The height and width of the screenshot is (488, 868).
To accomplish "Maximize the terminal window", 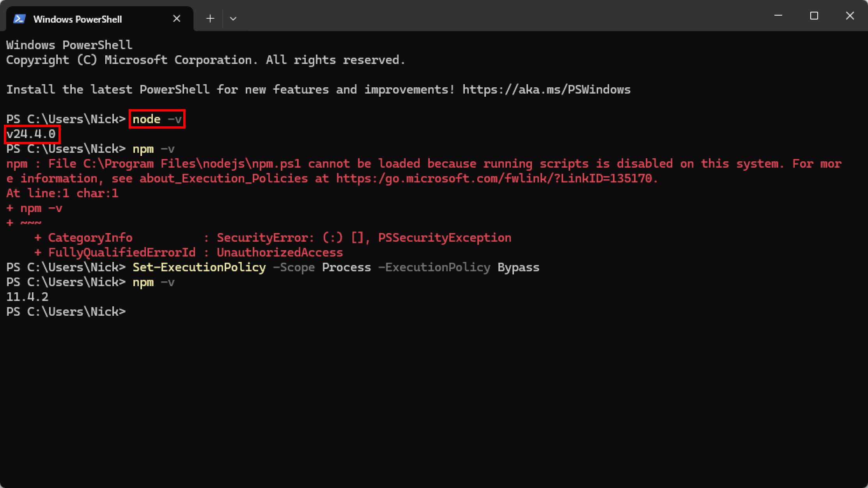I will (x=814, y=16).
